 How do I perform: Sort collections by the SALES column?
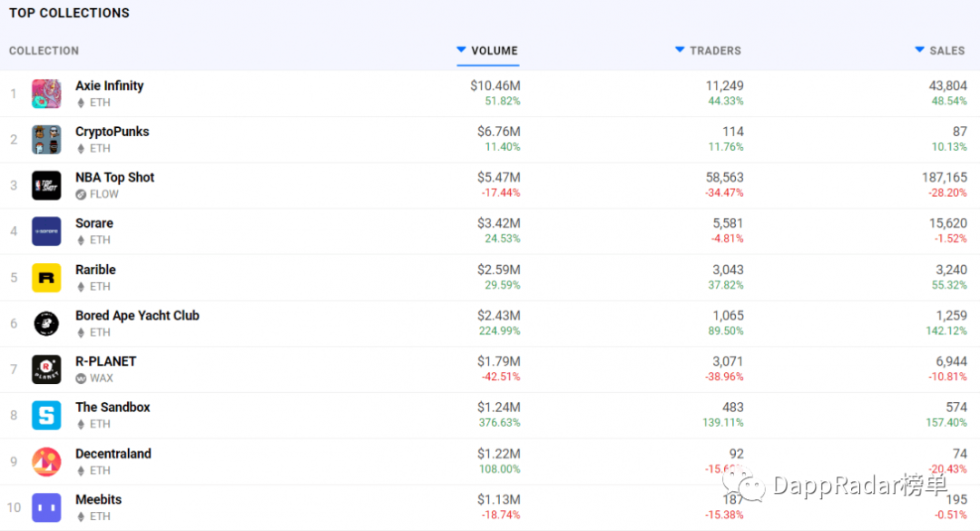point(940,51)
